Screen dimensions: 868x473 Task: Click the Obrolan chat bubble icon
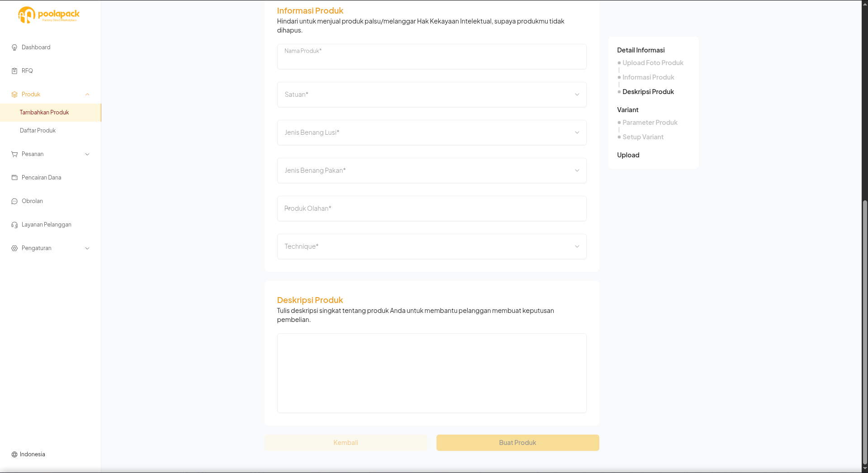14,201
